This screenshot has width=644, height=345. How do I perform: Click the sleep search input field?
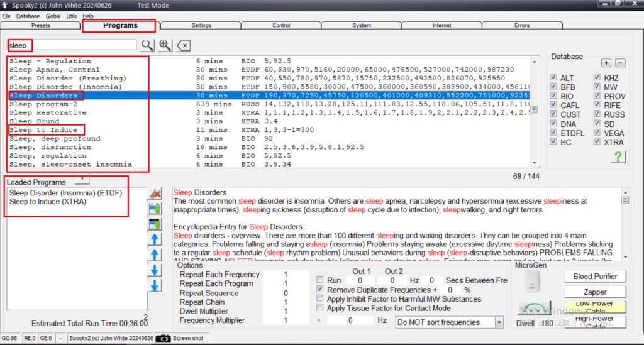click(x=72, y=45)
